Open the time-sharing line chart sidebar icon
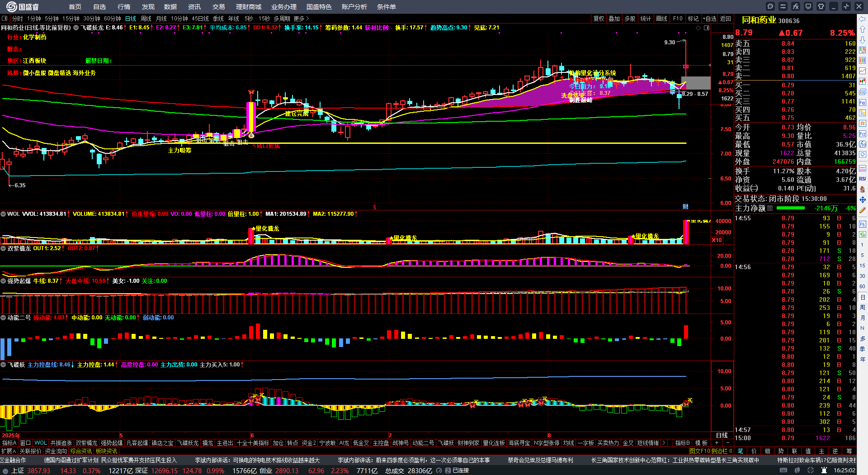 [x=863, y=71]
